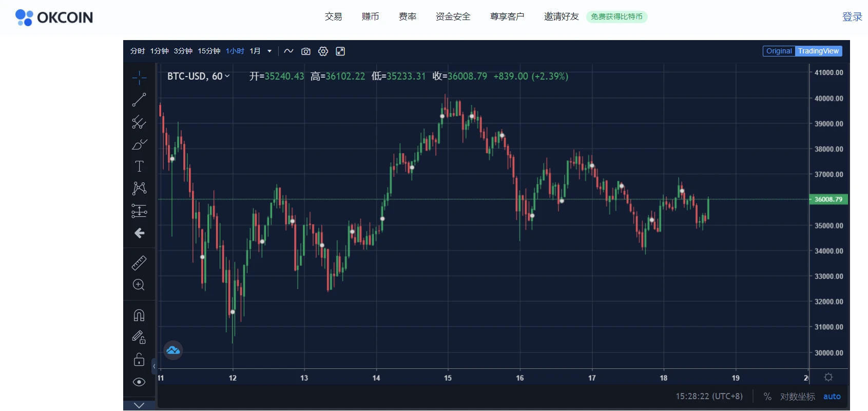The image size is (868, 411).
Task: Switch to TradingView chart view
Action: pos(818,51)
